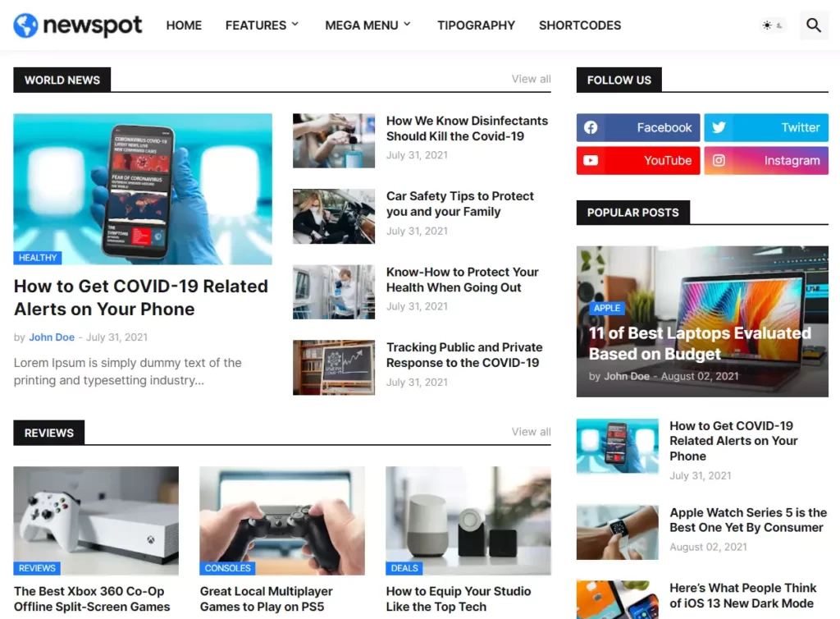Screen dimensions: 840x619
Task: Click View all in World News
Action: click(531, 79)
